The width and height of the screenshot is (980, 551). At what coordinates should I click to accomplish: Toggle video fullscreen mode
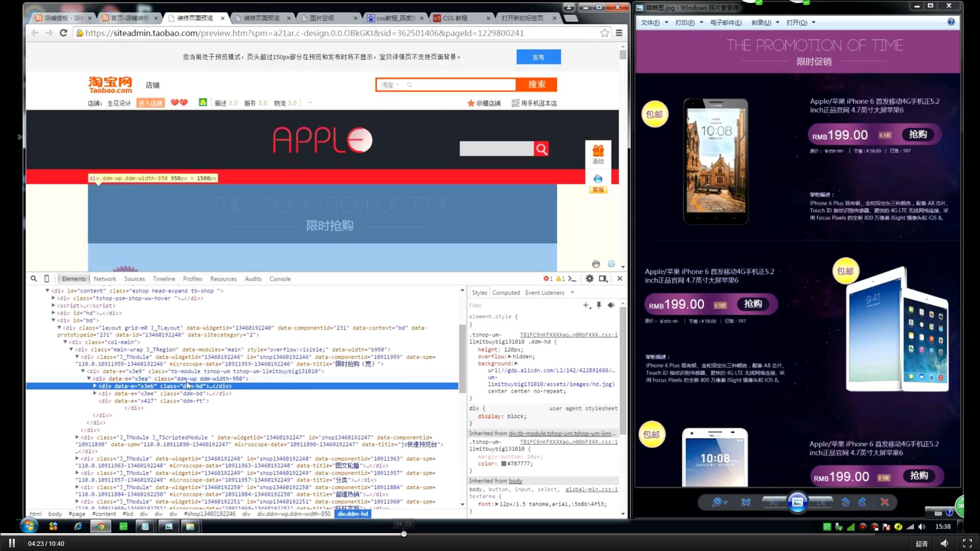(967, 543)
